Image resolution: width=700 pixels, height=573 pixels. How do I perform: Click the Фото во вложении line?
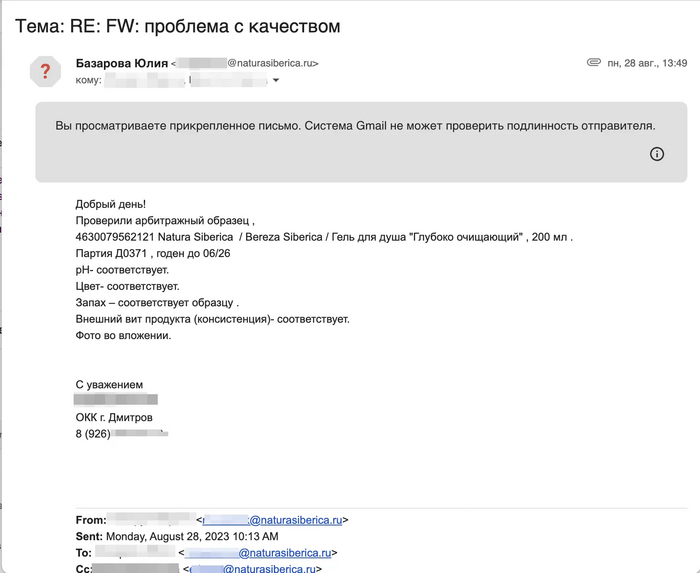point(123,335)
